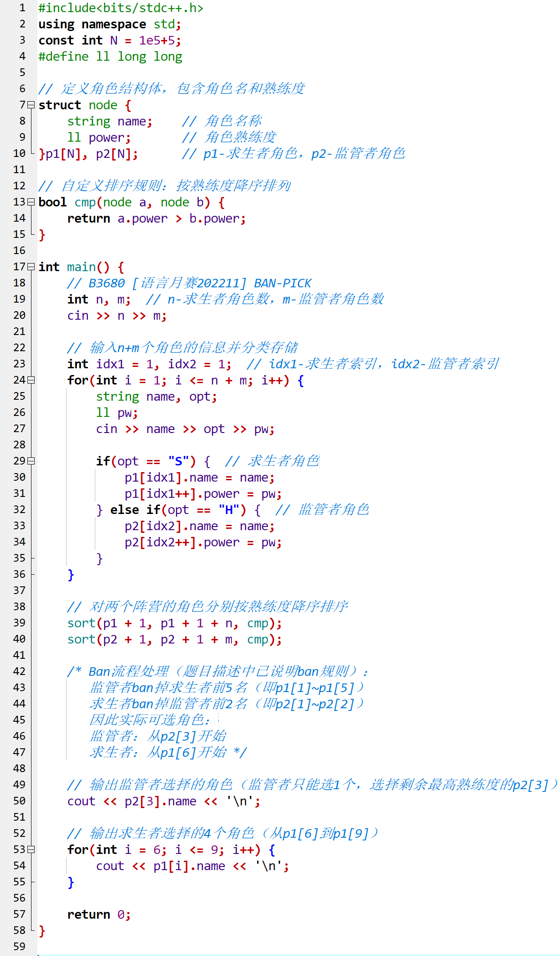This screenshot has width=560, height=956.
Task: Click 'p2[idx2++].power = pw;' statement
Action: tap(203, 542)
